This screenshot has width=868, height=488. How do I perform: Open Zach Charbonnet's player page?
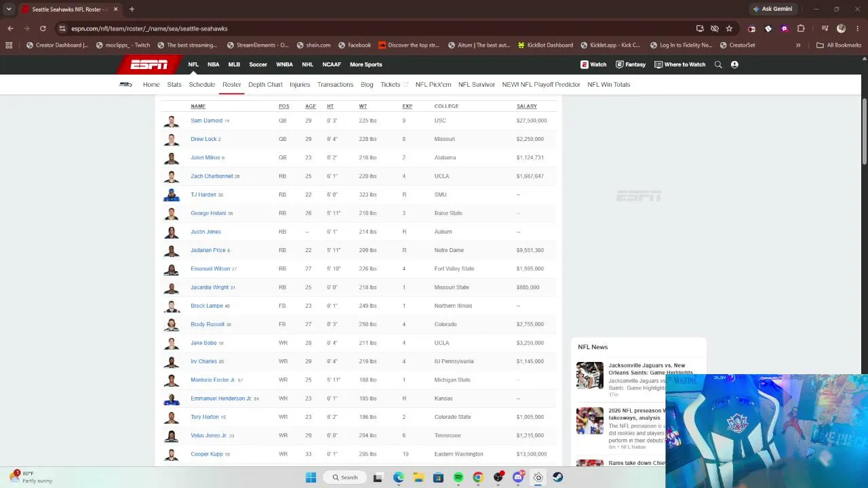[212, 176]
